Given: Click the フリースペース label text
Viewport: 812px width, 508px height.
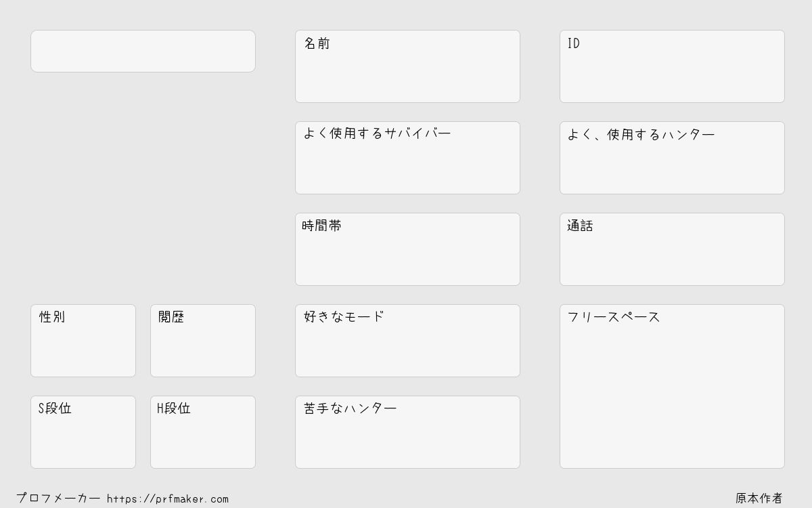Looking at the screenshot, I should tap(614, 317).
